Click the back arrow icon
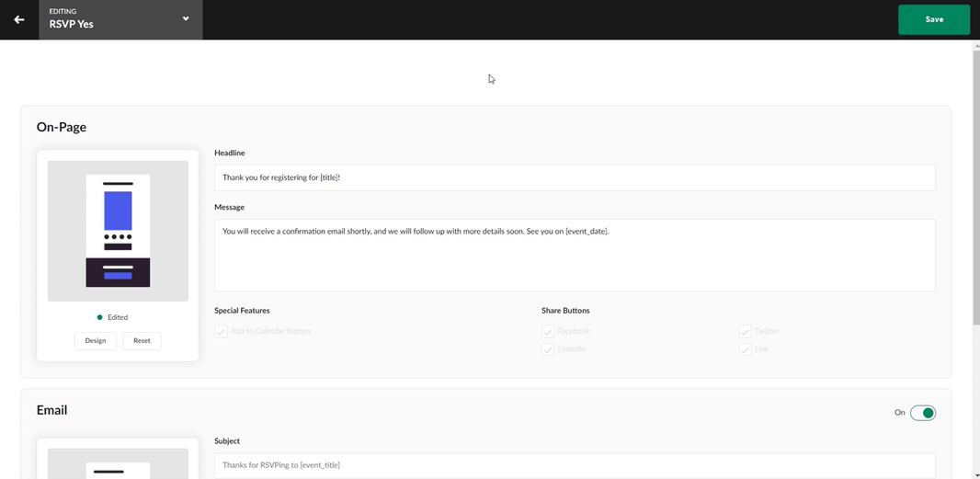 [19, 19]
